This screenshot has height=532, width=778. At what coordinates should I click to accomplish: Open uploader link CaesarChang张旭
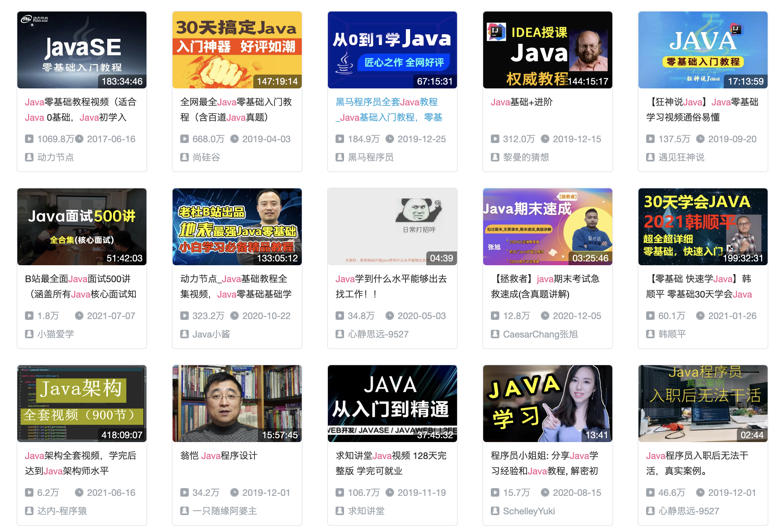(540, 334)
